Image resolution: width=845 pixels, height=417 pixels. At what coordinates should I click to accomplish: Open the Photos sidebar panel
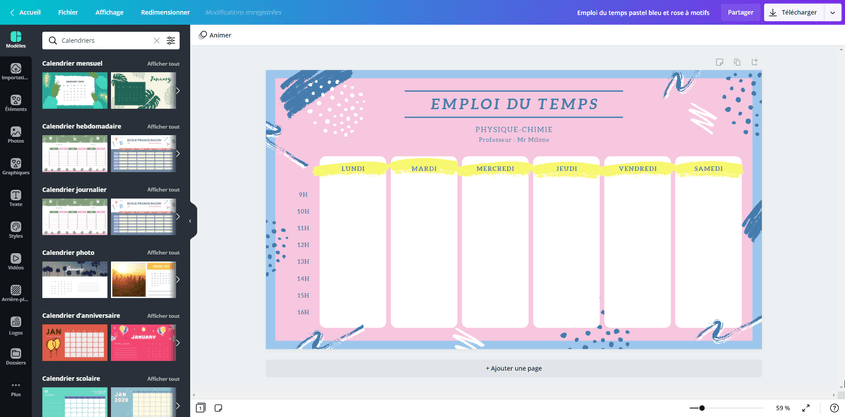pos(15,134)
